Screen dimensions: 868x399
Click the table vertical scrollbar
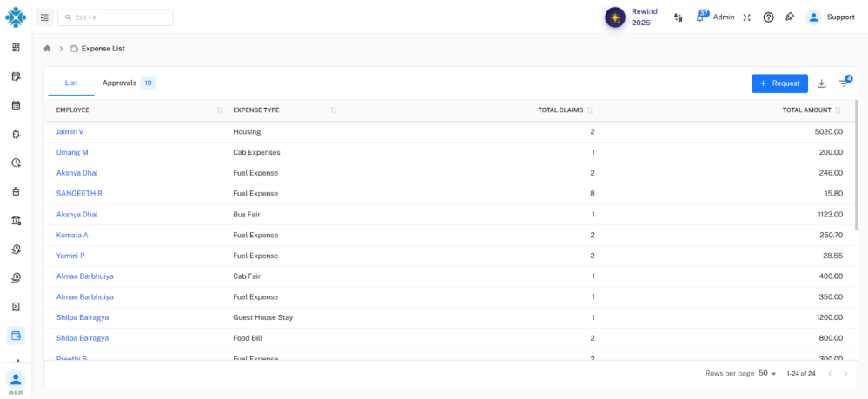pos(857,166)
